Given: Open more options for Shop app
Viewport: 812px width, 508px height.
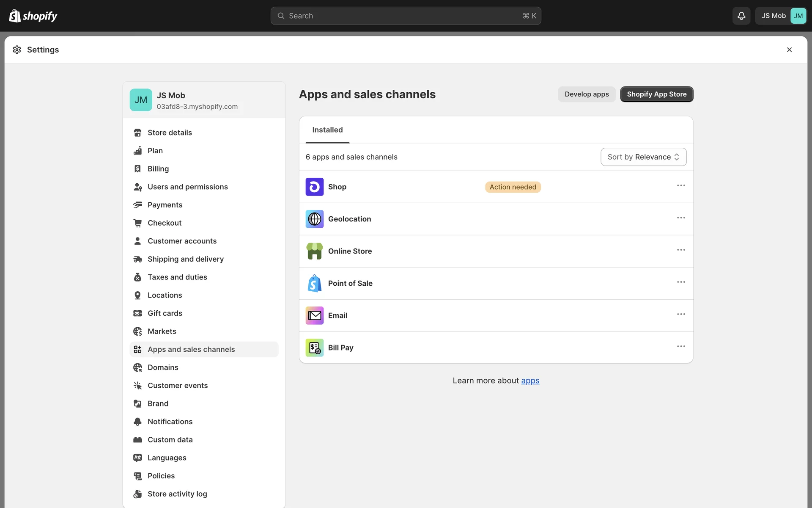Looking at the screenshot, I should 680,186.
